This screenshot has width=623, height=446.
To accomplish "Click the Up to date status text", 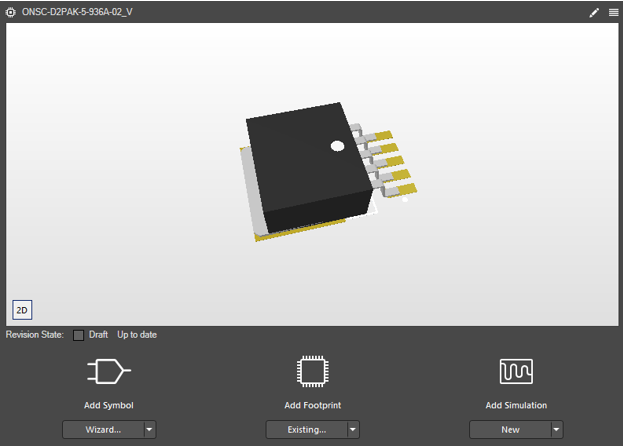I will (137, 335).
